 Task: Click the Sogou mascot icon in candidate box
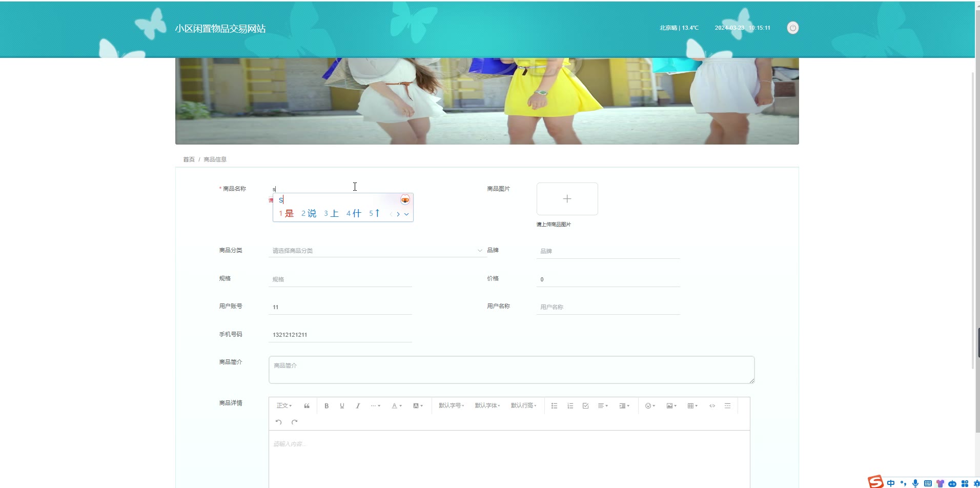click(405, 200)
